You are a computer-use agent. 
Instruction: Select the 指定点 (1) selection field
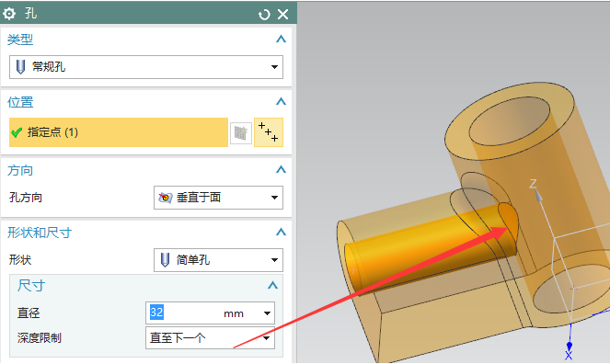coord(119,132)
